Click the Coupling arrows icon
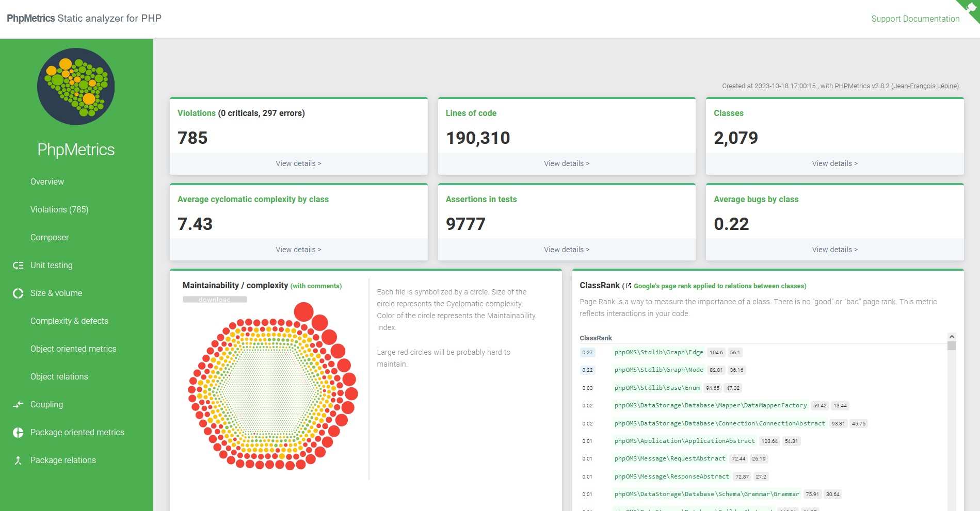980x511 pixels. (18, 405)
